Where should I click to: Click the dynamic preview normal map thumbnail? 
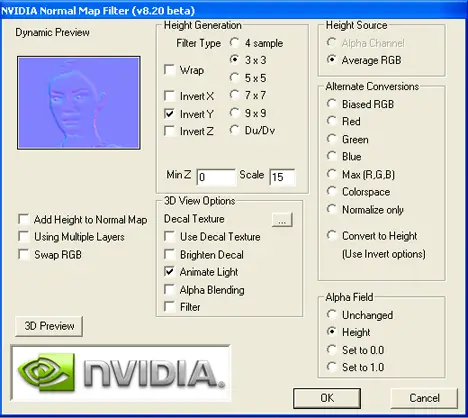[x=79, y=103]
